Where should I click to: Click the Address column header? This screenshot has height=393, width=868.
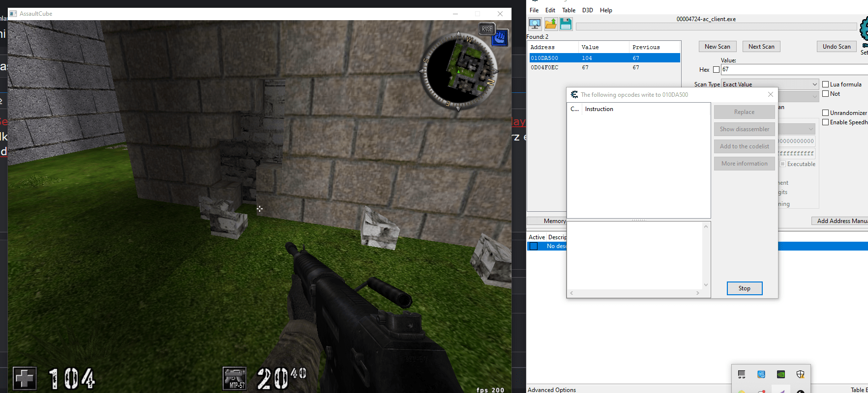point(553,47)
